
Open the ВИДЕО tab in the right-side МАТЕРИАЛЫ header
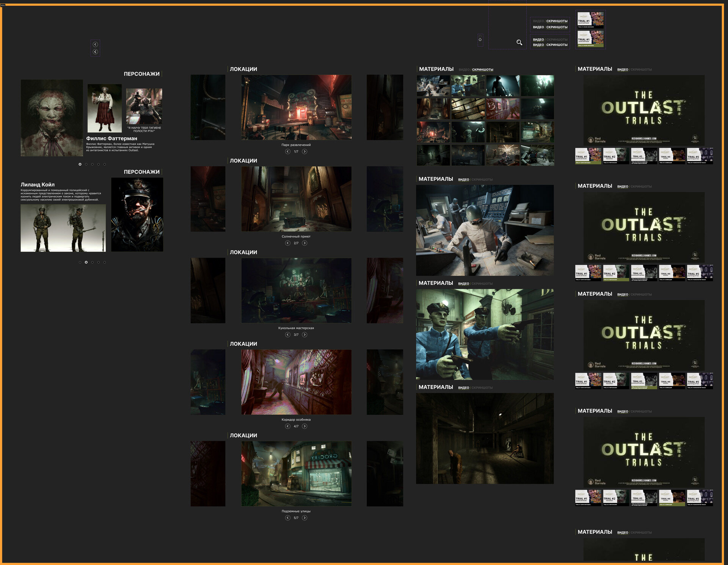click(x=622, y=69)
